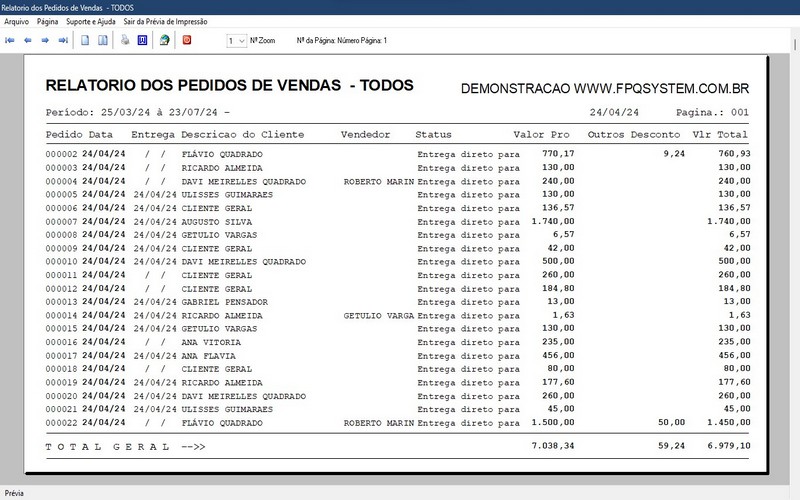Click the total product value 7.038,34
800x500 pixels.
[x=553, y=446]
